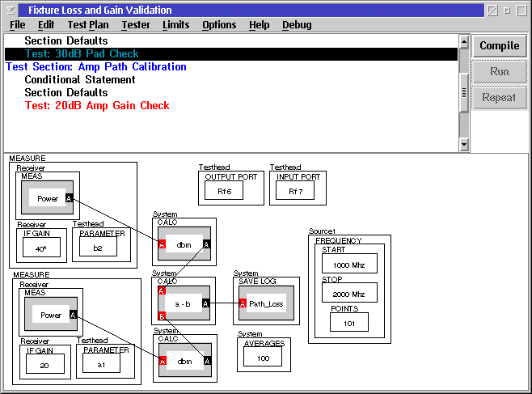Select Test: 30dB Pad Check row
Screen dimensions: 532x394
[x=231, y=54]
